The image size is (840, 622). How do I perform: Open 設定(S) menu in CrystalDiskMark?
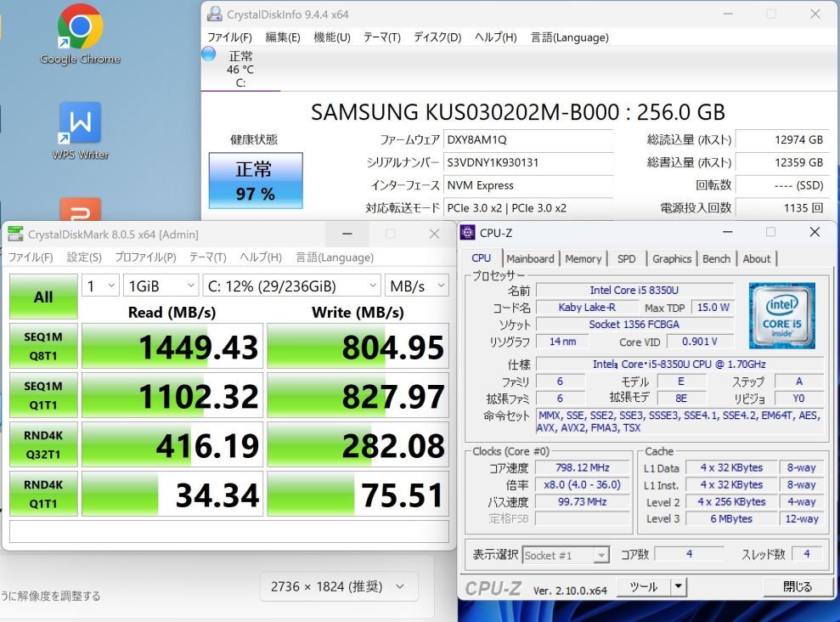click(84, 257)
